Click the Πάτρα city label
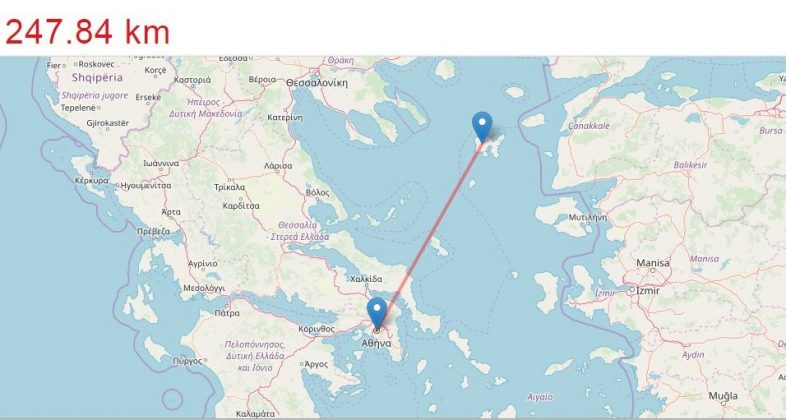Image resolution: width=786 pixels, height=420 pixels. (x=227, y=314)
